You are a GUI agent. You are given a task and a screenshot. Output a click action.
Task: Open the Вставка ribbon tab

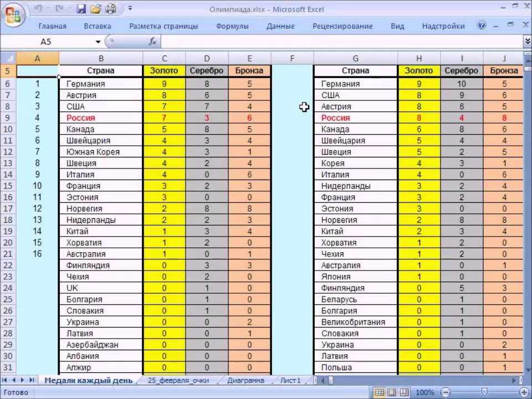(x=98, y=26)
